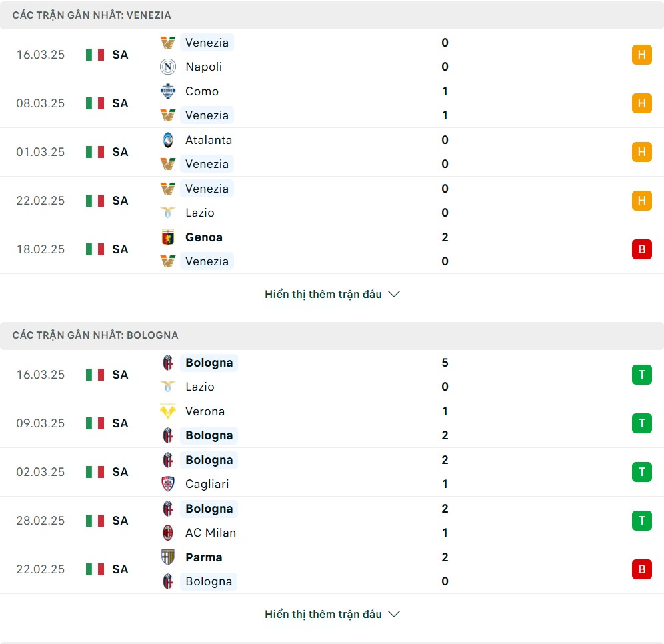Click the red B badge for Parma-Bologna match
The height and width of the screenshot is (644, 664).
pyautogui.click(x=641, y=569)
